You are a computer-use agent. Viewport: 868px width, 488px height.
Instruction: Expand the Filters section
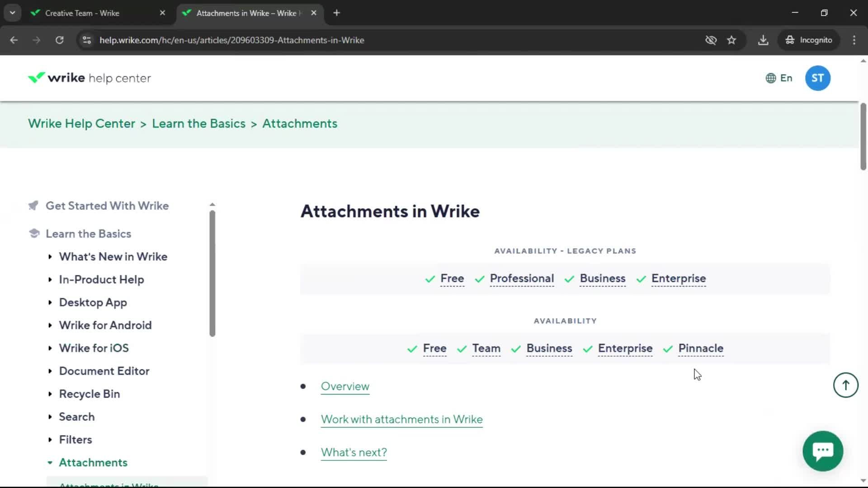tap(50, 440)
